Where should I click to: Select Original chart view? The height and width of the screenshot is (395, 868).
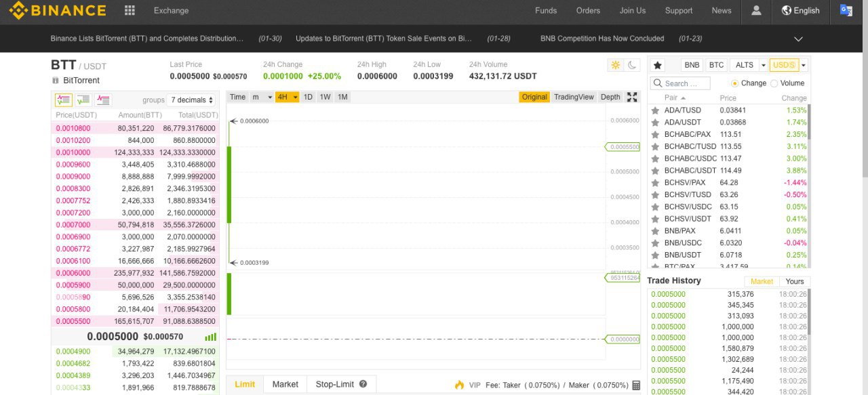534,97
